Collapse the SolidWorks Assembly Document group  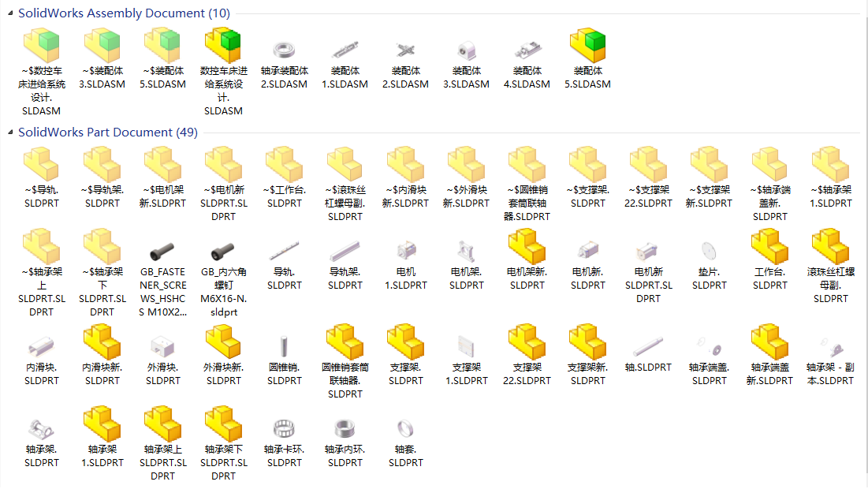click(10, 13)
